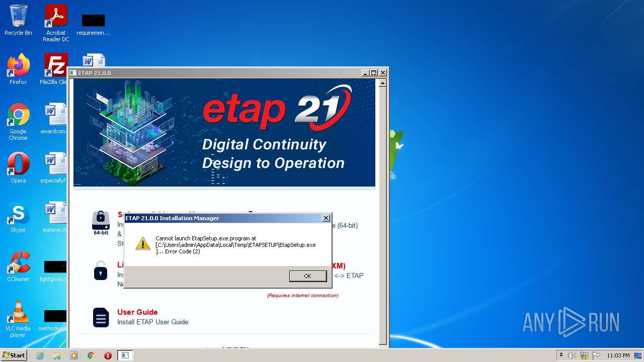Click the open-padlock license icon
The image size is (644, 362).
click(x=101, y=270)
